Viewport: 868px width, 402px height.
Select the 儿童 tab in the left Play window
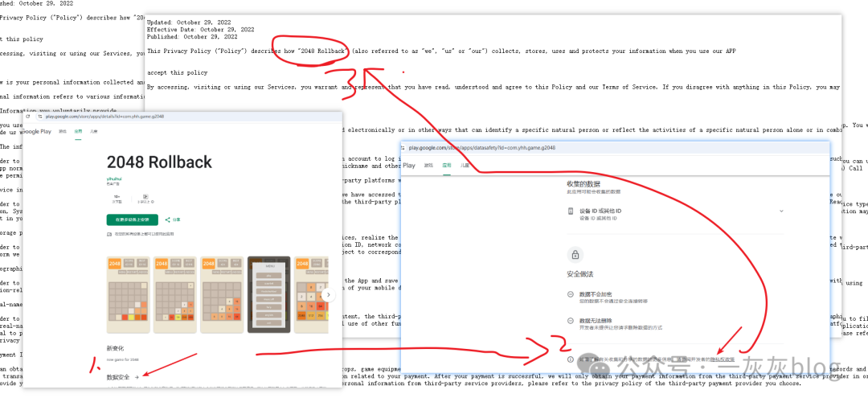93,130
